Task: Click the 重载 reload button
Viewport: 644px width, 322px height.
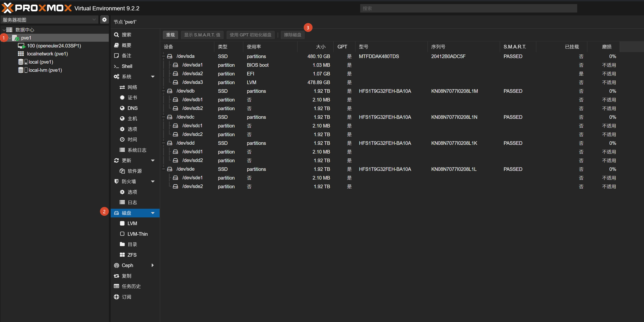Action: (170, 35)
